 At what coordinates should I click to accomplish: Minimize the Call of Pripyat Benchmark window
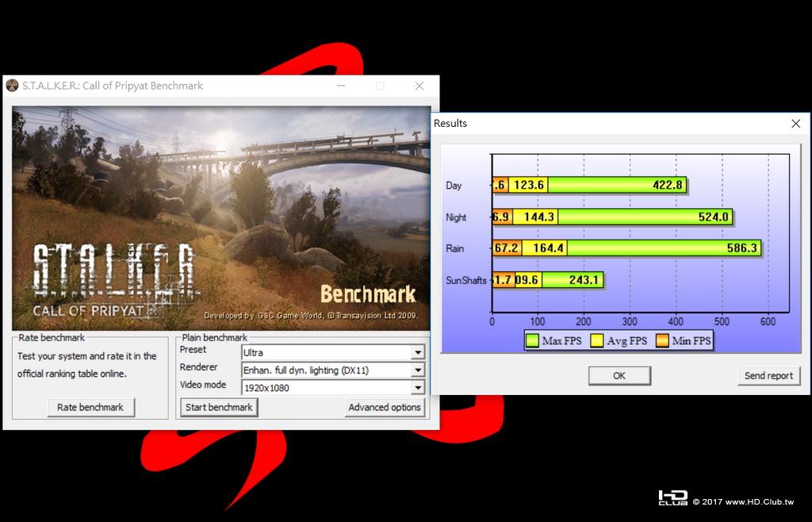341,86
